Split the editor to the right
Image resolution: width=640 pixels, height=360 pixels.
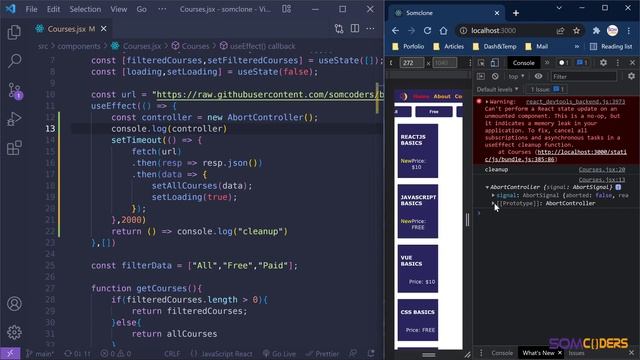pyautogui.click(x=355, y=29)
